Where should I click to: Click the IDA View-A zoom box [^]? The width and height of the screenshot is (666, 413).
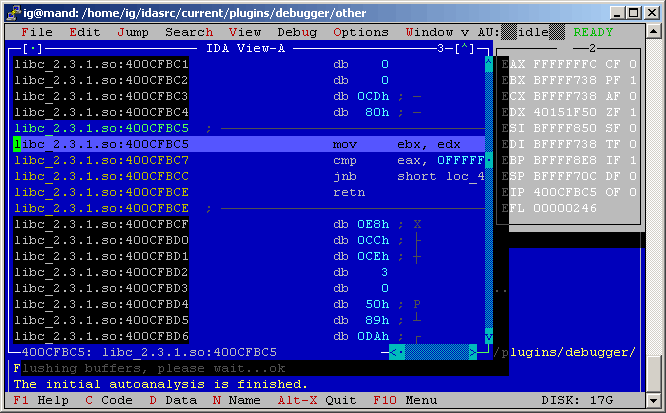[465, 48]
